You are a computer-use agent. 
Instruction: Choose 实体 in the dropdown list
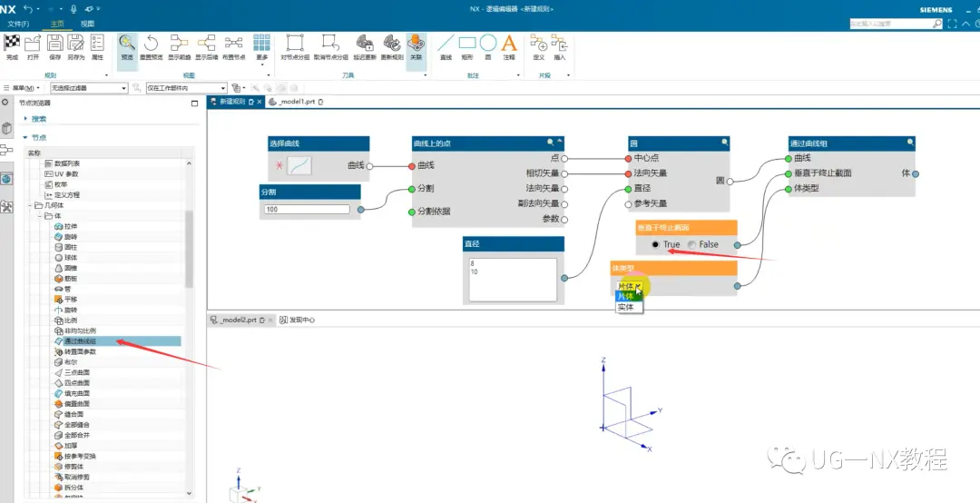click(x=629, y=307)
